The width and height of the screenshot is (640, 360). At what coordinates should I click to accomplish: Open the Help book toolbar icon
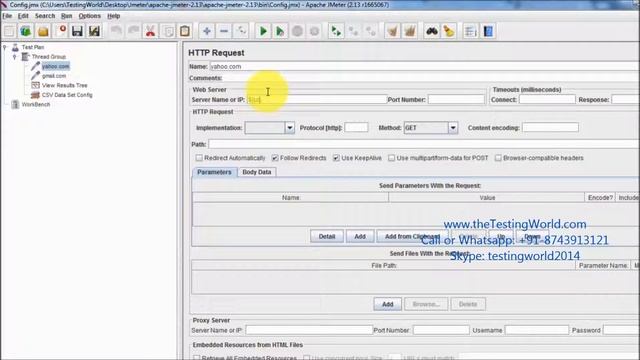pos(488,31)
